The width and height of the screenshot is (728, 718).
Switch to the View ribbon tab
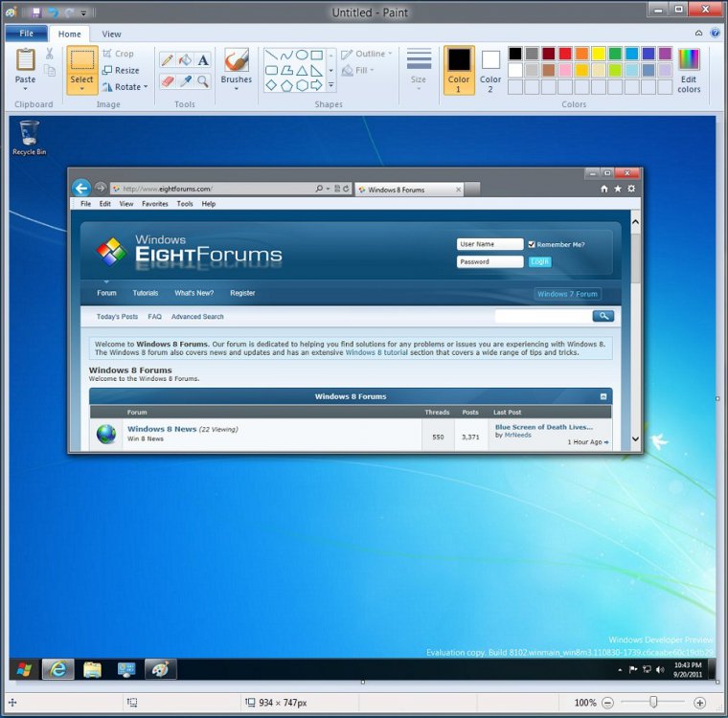click(x=111, y=34)
